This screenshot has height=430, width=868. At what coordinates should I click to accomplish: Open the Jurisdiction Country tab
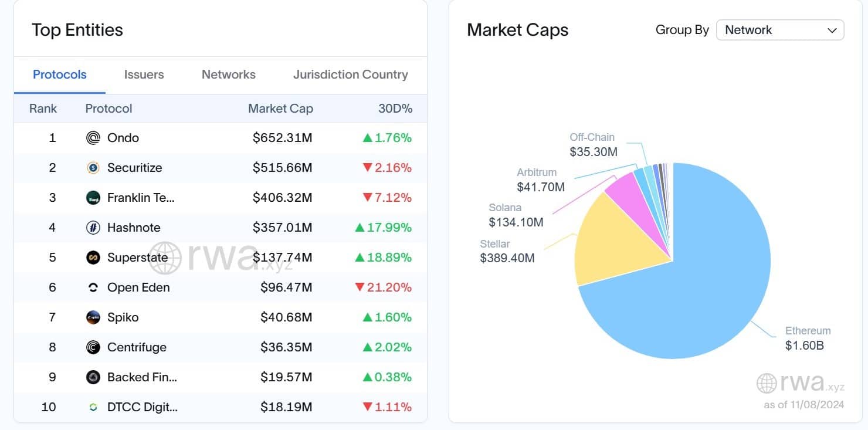tap(350, 75)
